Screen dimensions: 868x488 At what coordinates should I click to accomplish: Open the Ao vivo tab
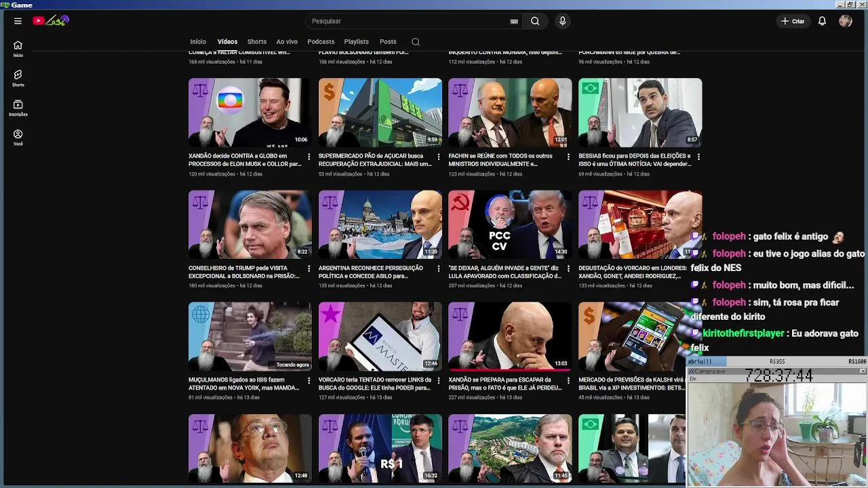pyautogui.click(x=287, y=42)
